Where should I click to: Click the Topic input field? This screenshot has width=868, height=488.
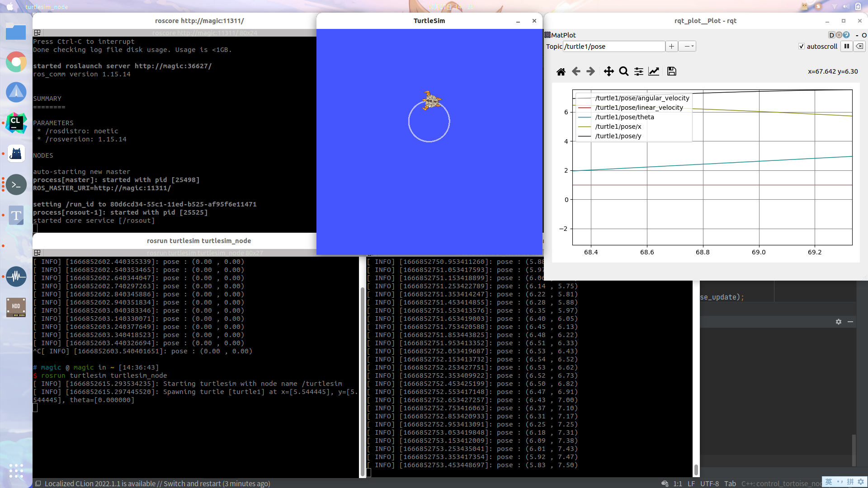click(613, 46)
